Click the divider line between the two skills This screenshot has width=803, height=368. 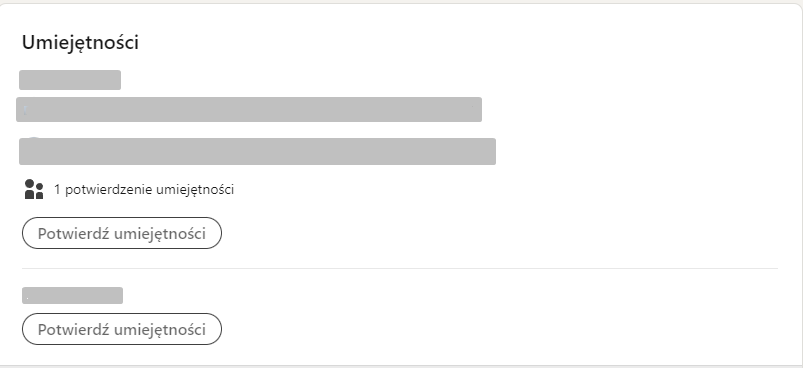tap(399, 268)
